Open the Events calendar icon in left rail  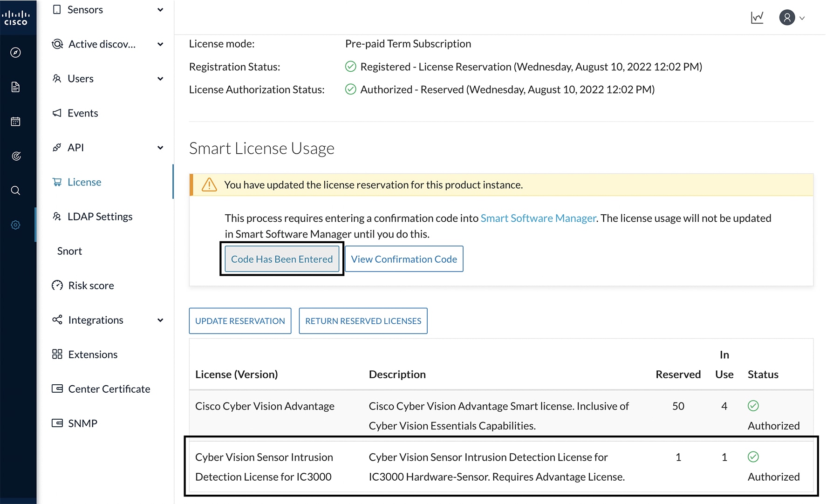[15, 122]
